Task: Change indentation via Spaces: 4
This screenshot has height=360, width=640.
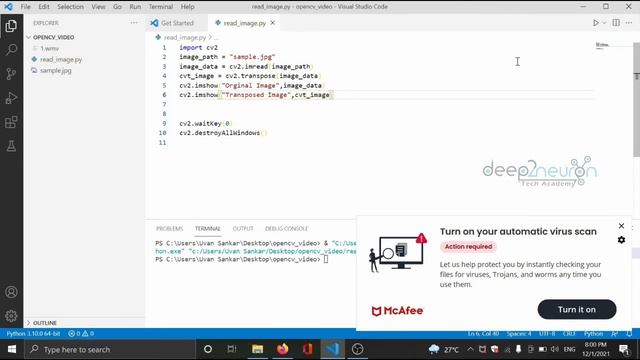Action: coord(519,333)
